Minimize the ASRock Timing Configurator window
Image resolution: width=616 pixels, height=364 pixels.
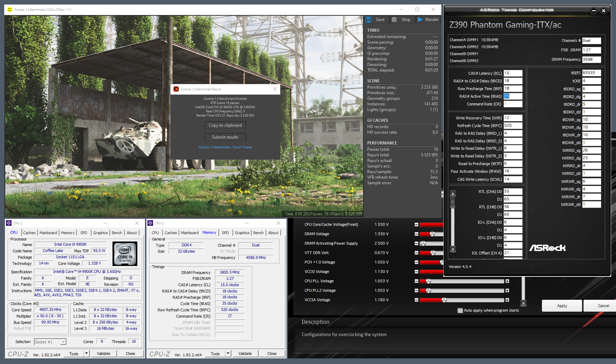click(x=594, y=11)
